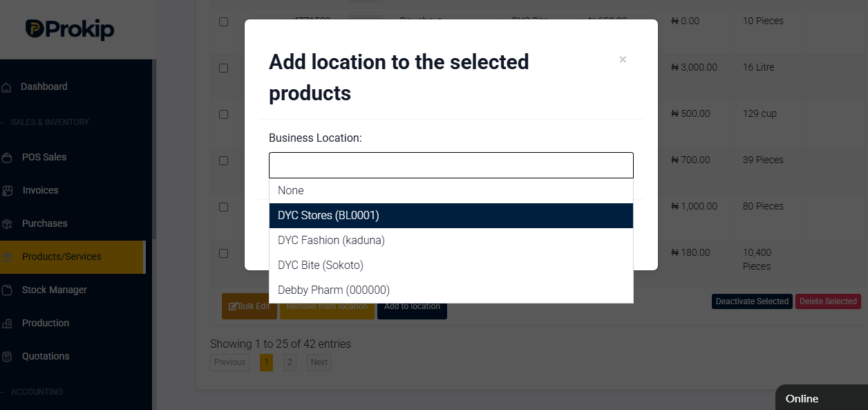Click Add to location button
Viewport: 868px width, 410px height.
coord(412,306)
